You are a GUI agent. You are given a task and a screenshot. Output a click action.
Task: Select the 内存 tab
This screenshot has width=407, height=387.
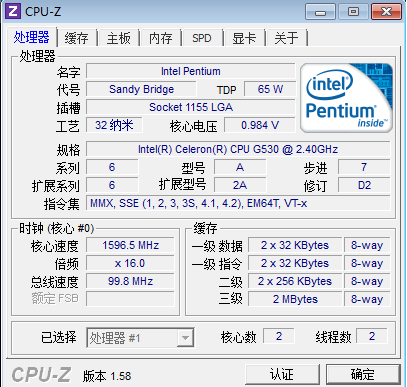coord(160,38)
